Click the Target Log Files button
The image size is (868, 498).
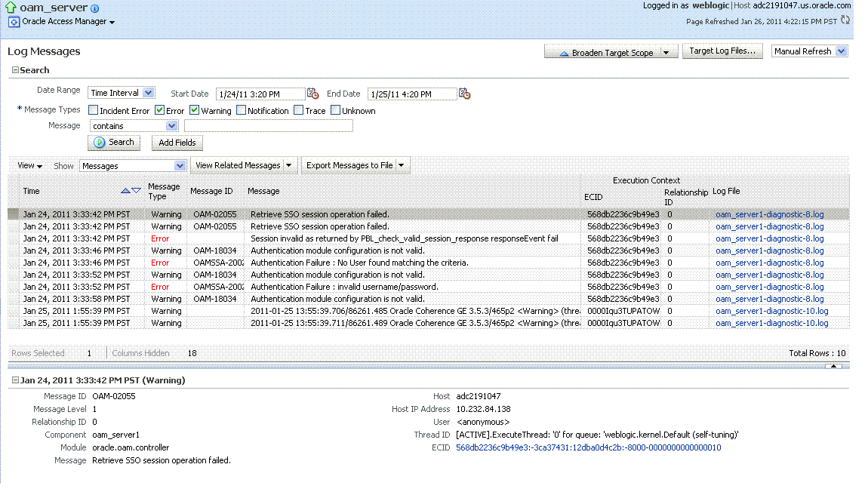722,51
